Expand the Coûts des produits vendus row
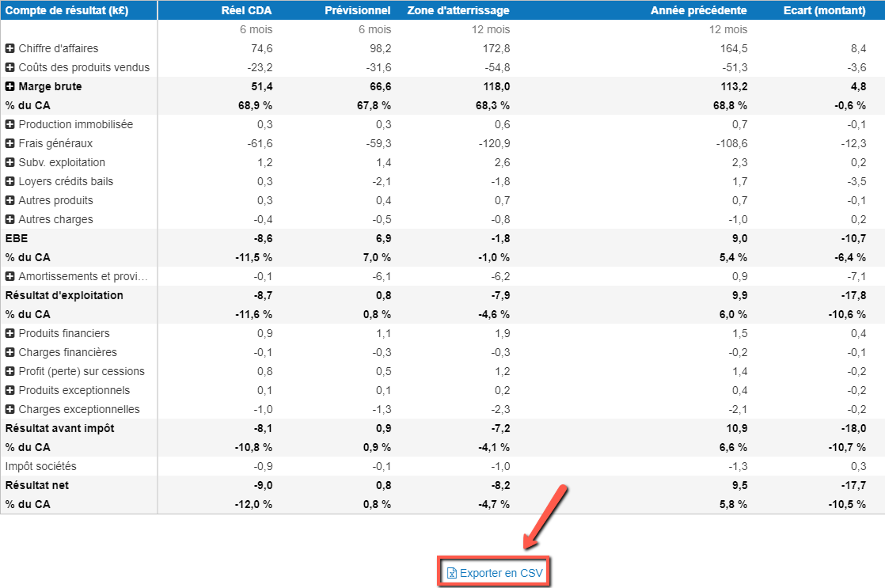 [x=9, y=67]
